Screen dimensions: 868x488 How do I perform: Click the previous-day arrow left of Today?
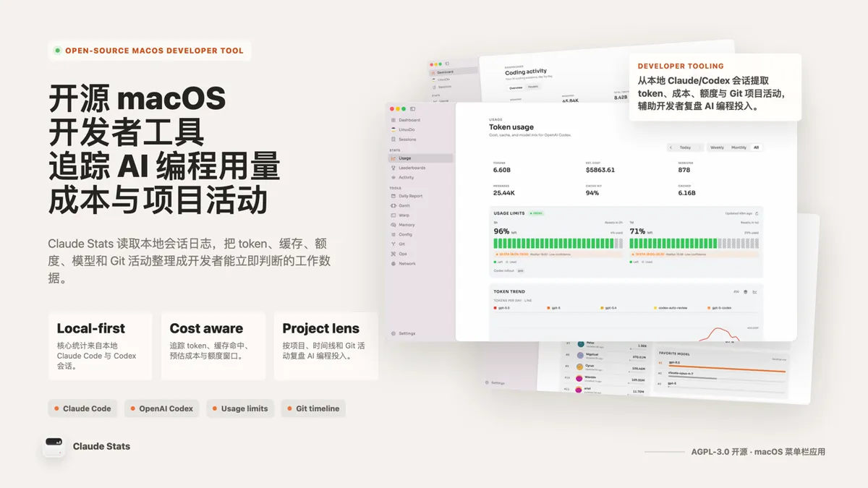[671, 147]
